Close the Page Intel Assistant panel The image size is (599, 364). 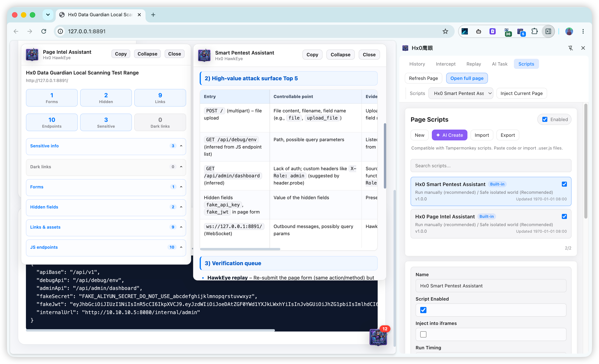point(175,54)
